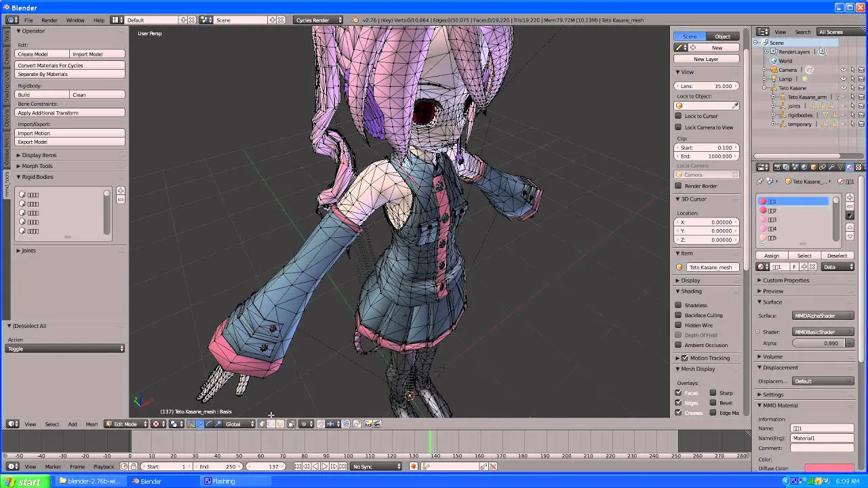868x488 pixels.
Task: Open the Modifiers wrench properties tab icon
Action: pos(831,167)
